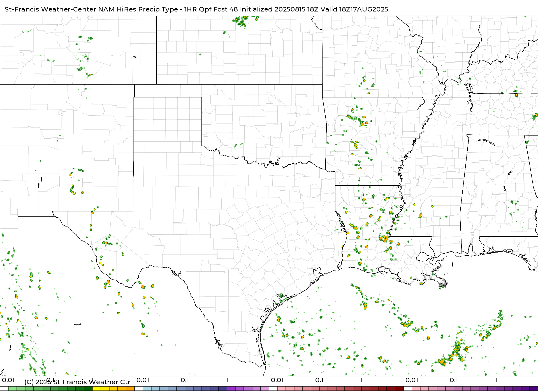Click the 0.01 label above the blue scale

click(143, 380)
